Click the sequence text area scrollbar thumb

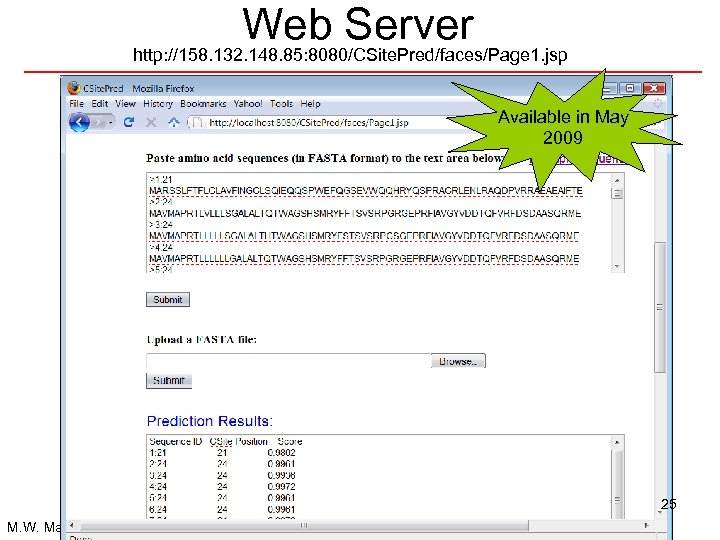tap(617, 193)
